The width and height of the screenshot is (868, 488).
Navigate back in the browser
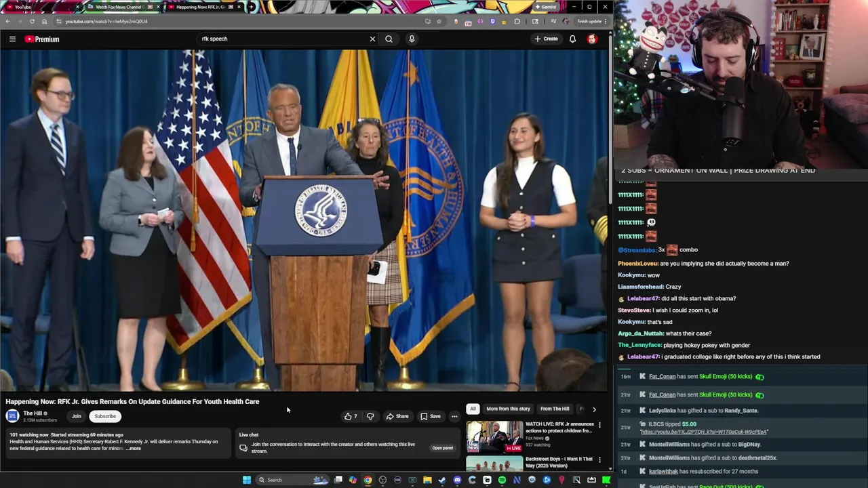7,21
